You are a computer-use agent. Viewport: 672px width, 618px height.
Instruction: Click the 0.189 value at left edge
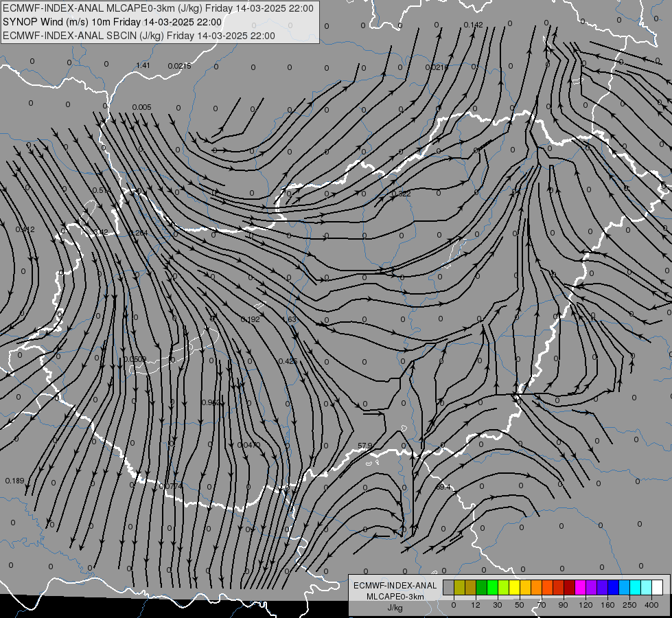pyautogui.click(x=14, y=481)
